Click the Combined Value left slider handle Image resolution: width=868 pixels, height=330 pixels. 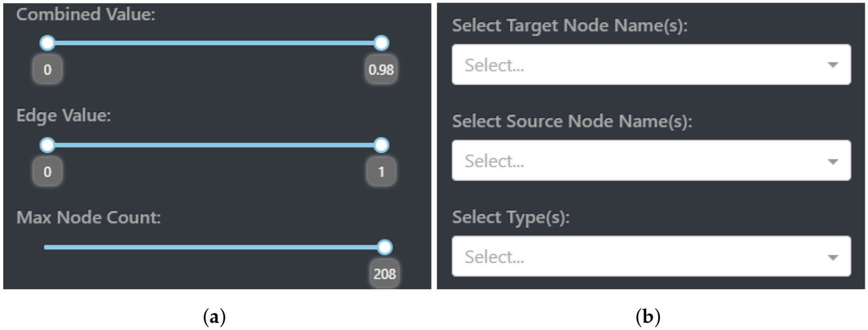pos(47,43)
